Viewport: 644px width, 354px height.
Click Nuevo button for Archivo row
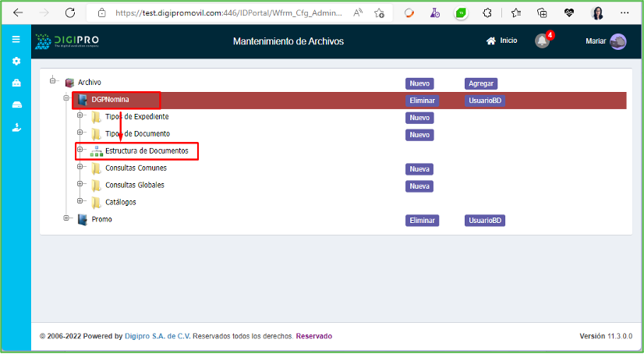(419, 83)
